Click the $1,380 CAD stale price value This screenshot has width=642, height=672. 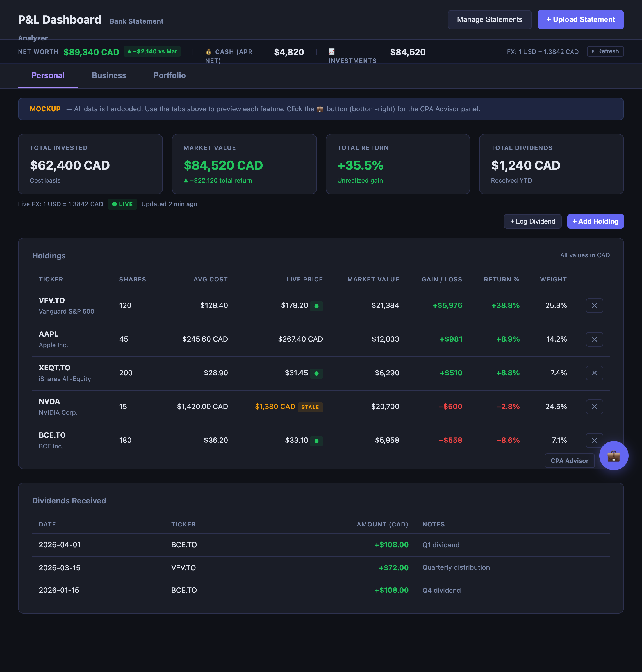coord(275,406)
